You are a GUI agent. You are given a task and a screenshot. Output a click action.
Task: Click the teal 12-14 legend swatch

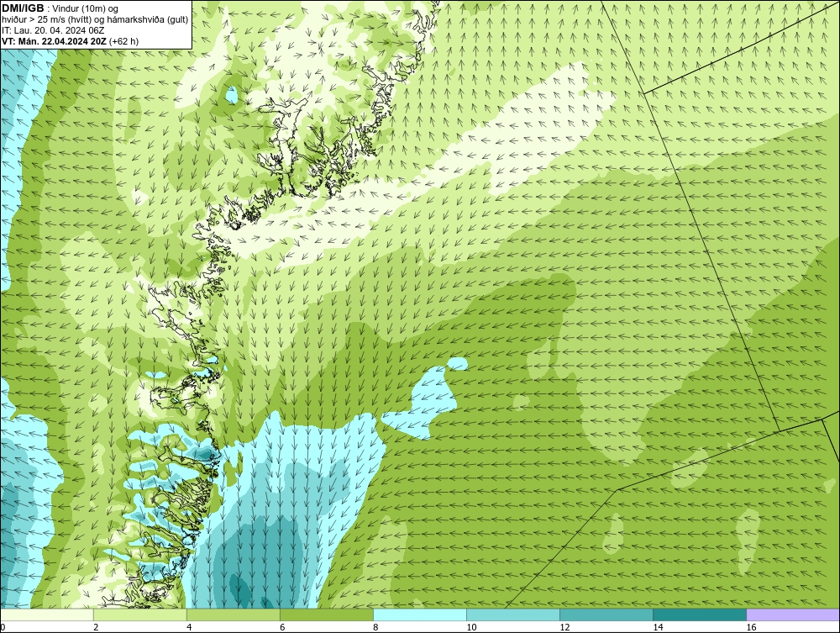click(x=606, y=615)
